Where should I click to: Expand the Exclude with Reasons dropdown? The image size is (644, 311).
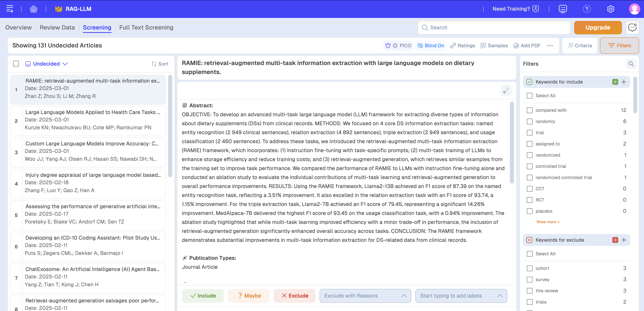(365, 296)
